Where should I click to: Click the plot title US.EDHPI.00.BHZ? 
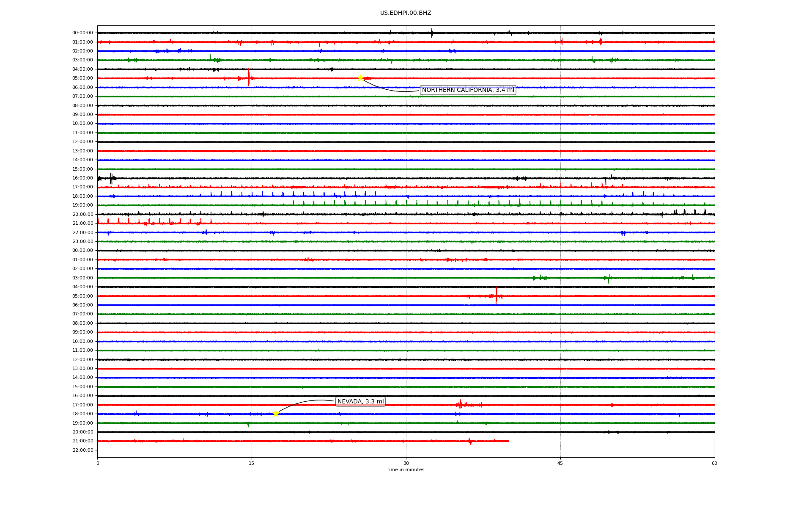406,13
